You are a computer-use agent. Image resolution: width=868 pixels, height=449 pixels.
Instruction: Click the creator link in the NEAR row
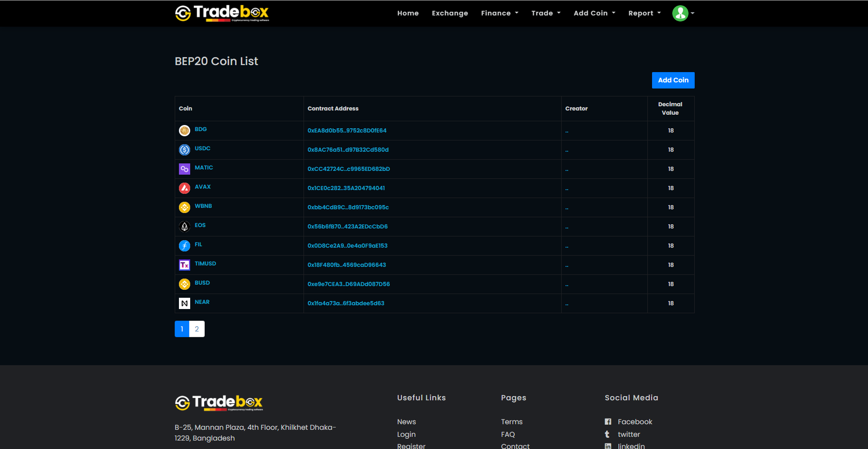[567, 304]
